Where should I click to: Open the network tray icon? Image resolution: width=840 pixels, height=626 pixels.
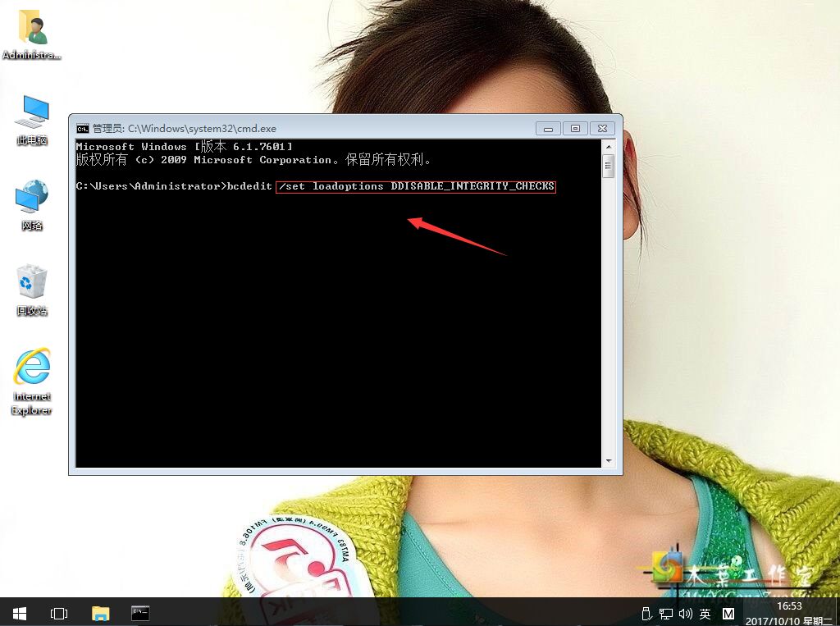[x=666, y=614]
